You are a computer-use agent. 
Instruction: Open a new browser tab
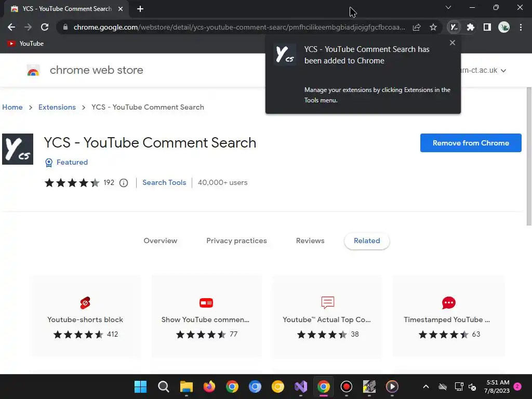140,9
